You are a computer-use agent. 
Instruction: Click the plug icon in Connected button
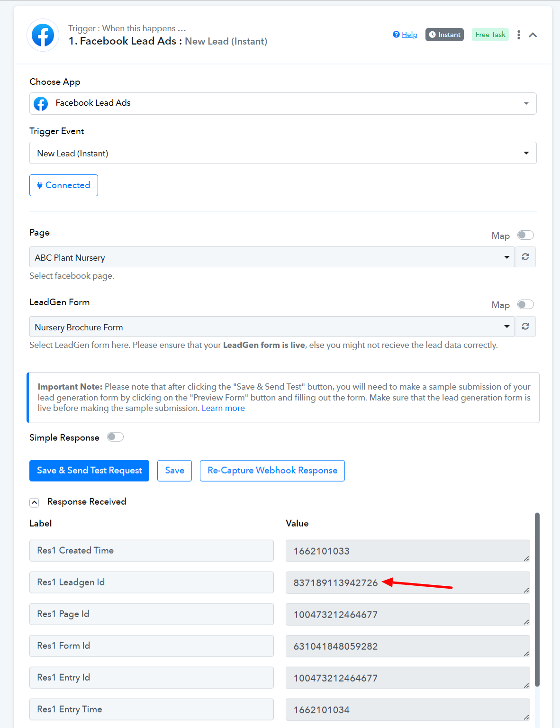[40, 185]
